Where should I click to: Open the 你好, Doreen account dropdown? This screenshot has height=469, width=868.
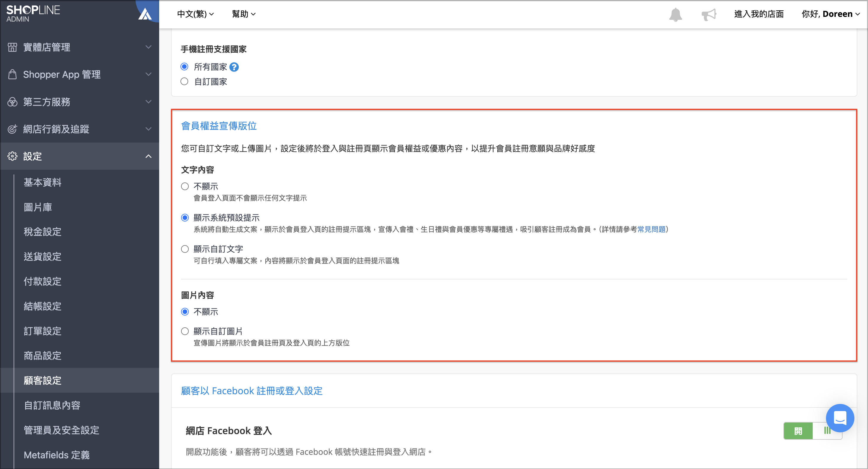831,14
